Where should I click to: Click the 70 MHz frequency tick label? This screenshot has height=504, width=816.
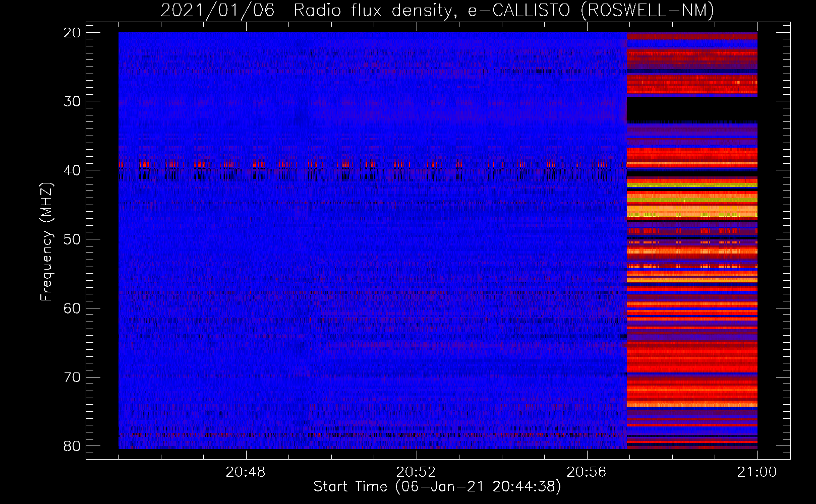coord(73,377)
